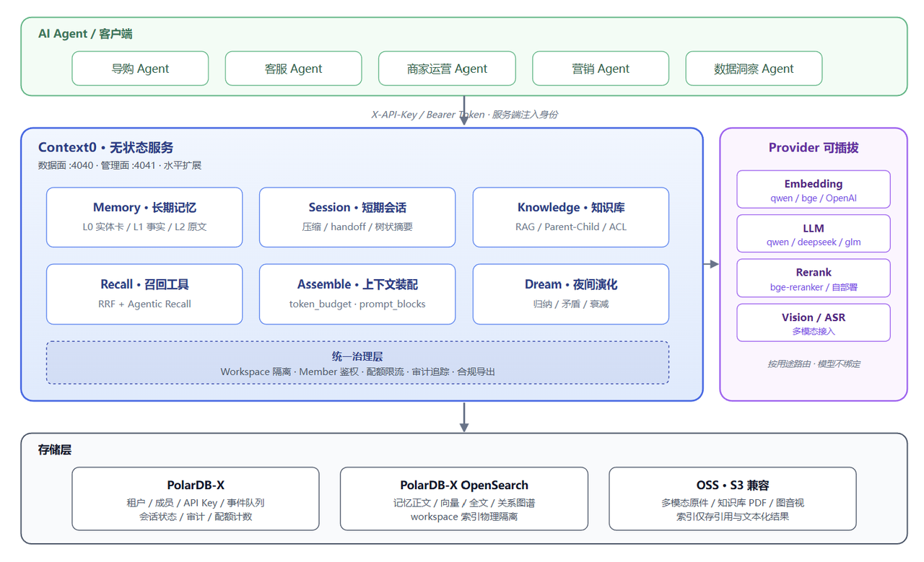Click the 归纳 / 矛盾 / 衰减 text
Viewport: 924px width, 562px height.
click(571, 304)
